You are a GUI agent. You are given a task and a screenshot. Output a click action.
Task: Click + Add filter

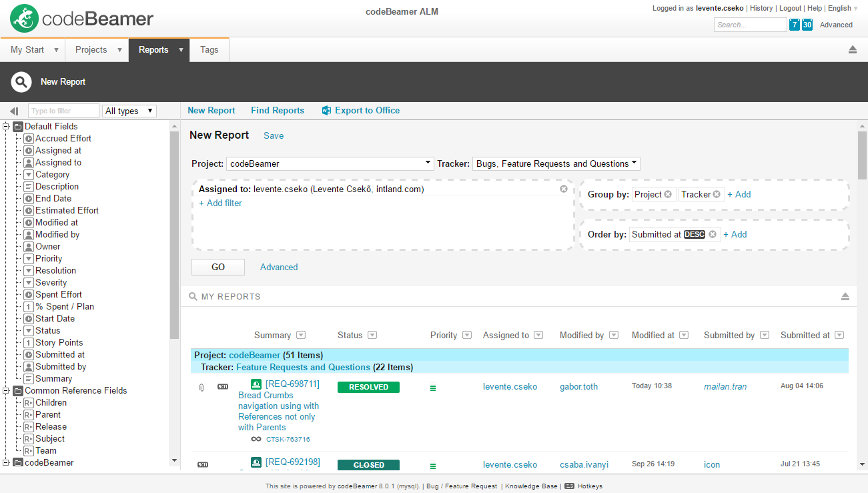220,203
